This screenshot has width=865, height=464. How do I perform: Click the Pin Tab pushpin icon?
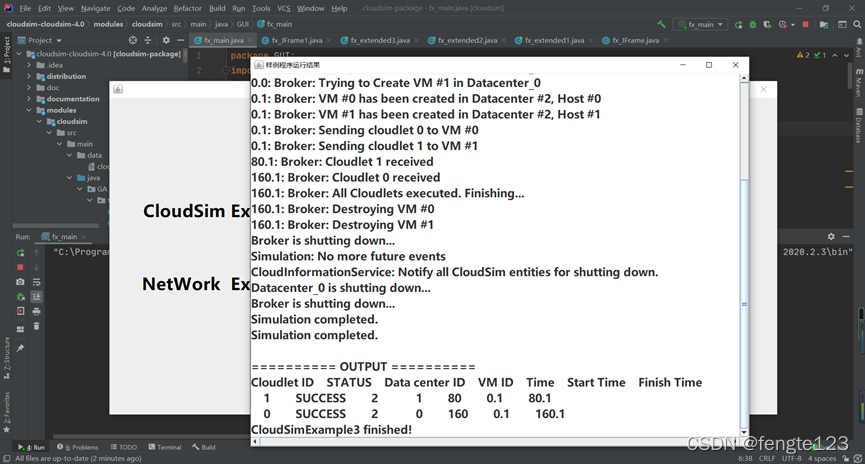pyautogui.click(x=20, y=348)
